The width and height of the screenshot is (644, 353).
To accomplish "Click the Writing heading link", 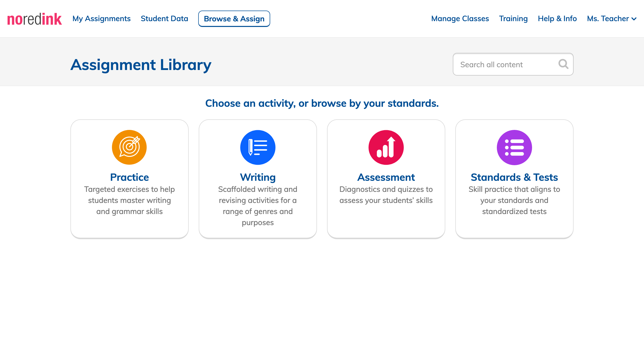I will (x=258, y=177).
